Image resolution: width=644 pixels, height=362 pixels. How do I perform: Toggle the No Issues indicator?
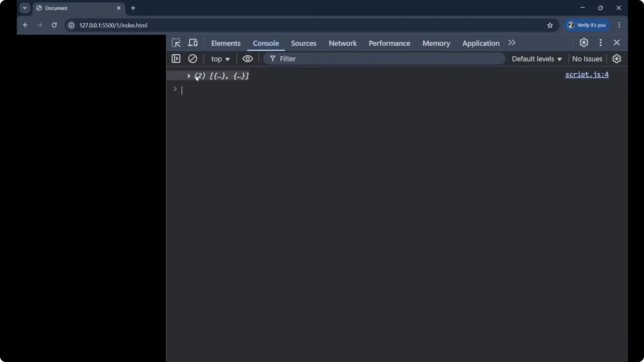point(587,59)
